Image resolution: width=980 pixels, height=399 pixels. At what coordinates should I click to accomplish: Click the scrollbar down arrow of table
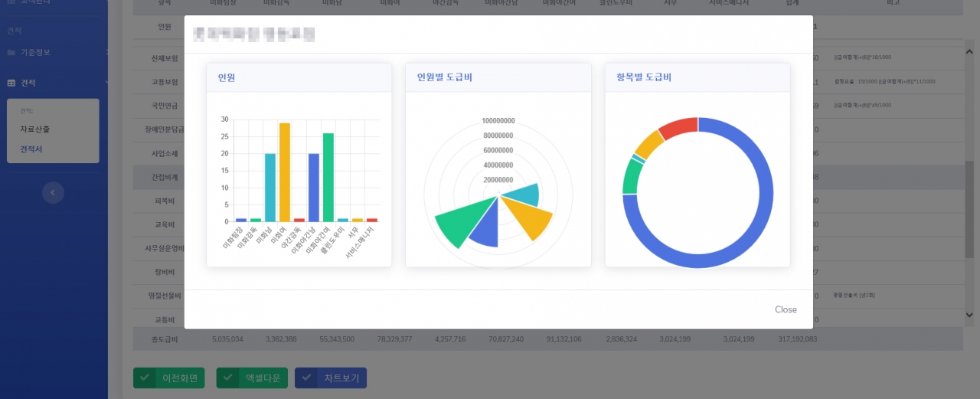coord(969,315)
